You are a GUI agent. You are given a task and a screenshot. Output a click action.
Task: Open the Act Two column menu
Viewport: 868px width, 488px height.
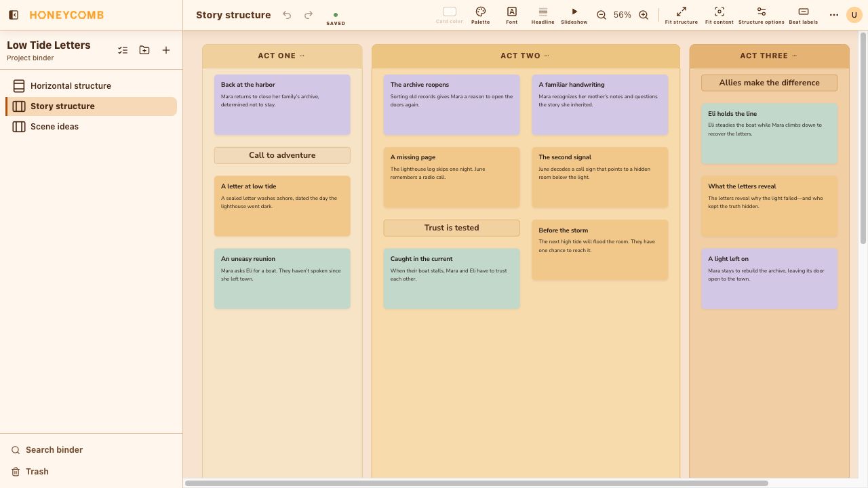tap(547, 56)
